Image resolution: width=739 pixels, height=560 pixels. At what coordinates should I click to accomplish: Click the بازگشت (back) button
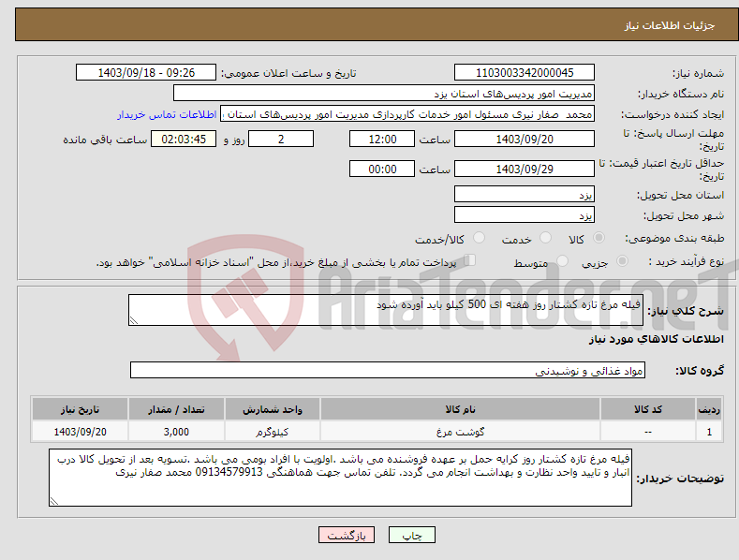(x=347, y=535)
